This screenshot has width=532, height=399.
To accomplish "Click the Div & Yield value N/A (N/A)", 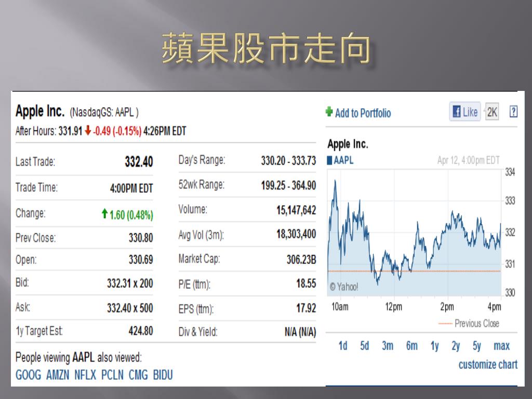I will click(300, 332).
